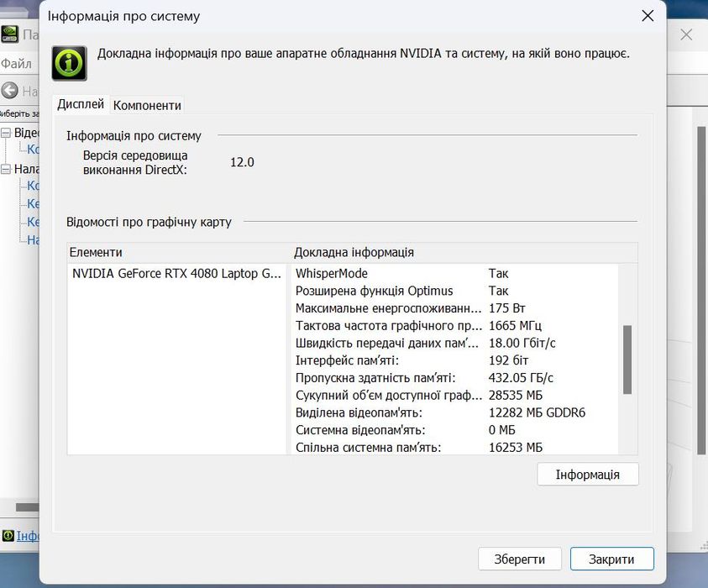Click the green info icon in the dialog header
The image size is (708, 588).
[x=69, y=63]
